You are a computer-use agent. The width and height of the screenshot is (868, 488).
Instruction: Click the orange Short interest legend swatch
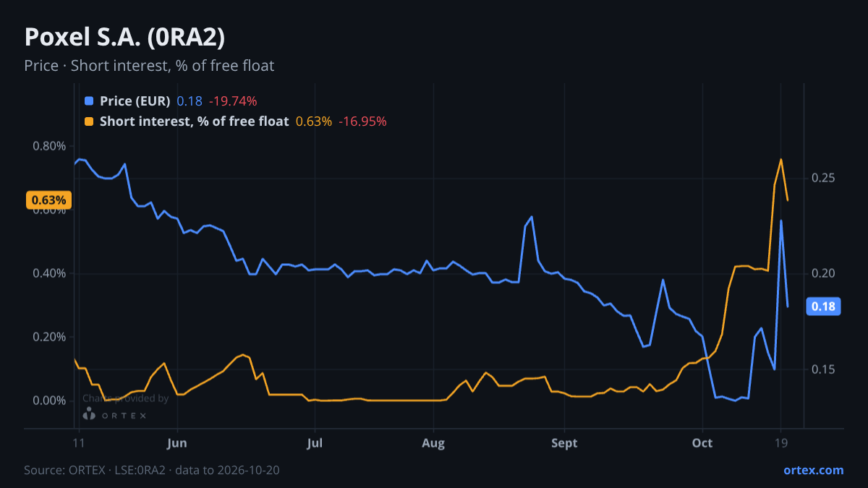tap(89, 121)
